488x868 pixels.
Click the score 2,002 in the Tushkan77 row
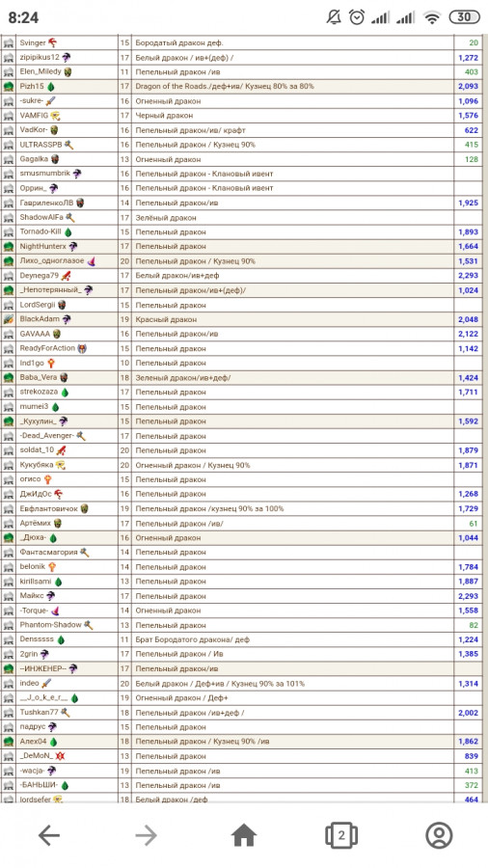click(x=468, y=713)
